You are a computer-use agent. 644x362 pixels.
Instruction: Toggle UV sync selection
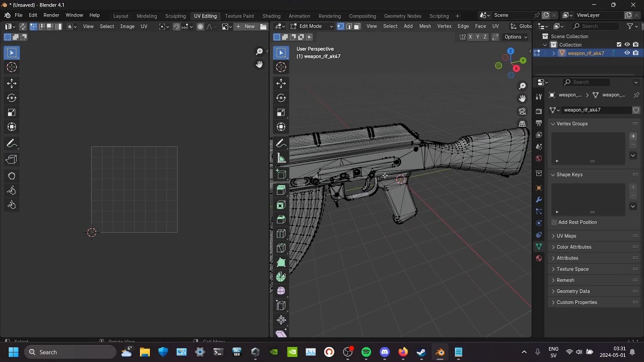23,26
